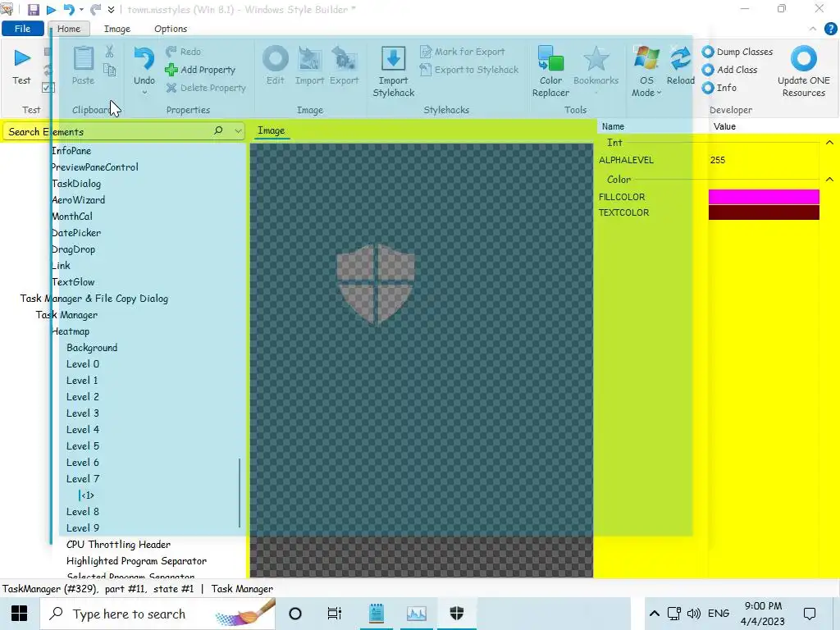This screenshot has width=840, height=630.
Task: Click the Save icon in the title bar
Action: point(33,10)
